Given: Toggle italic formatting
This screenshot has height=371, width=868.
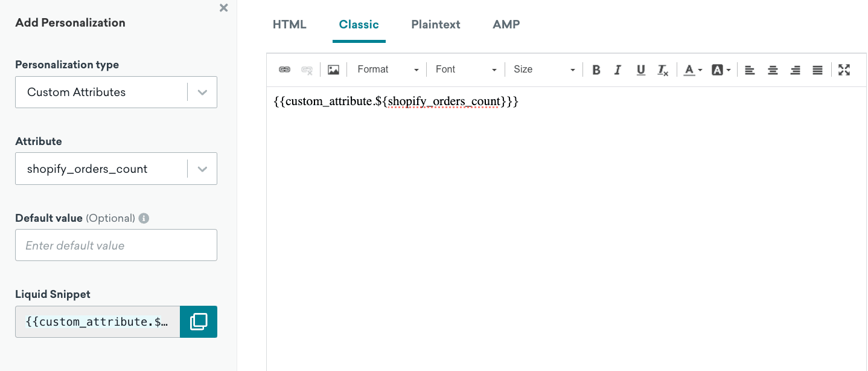Looking at the screenshot, I should [617, 69].
